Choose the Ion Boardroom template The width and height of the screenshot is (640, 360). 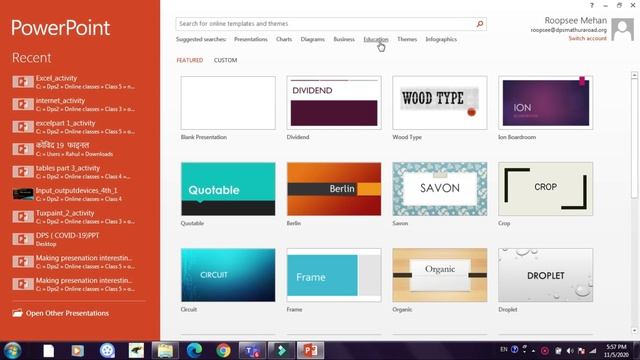(x=545, y=103)
